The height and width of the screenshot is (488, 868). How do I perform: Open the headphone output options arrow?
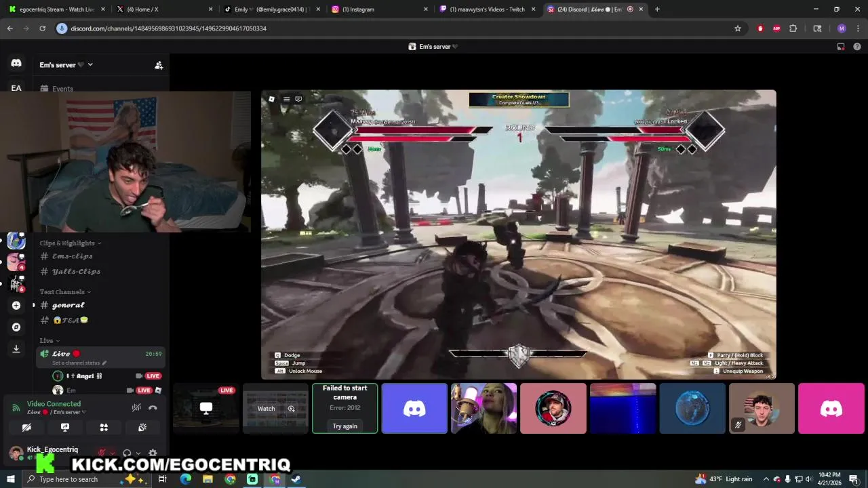pos(138,453)
